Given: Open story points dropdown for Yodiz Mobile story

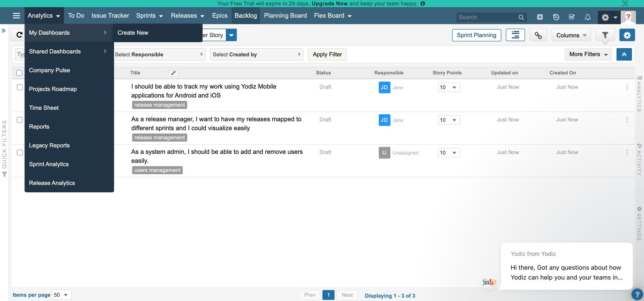Looking at the screenshot, I should [x=449, y=88].
